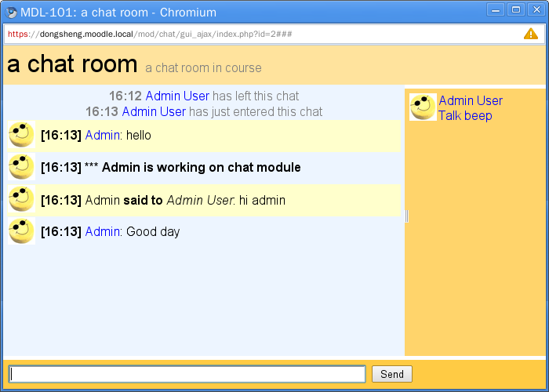Viewport: 549px width, 392px height.
Task: Click the Chromium icon in the title bar
Action: coord(11,13)
